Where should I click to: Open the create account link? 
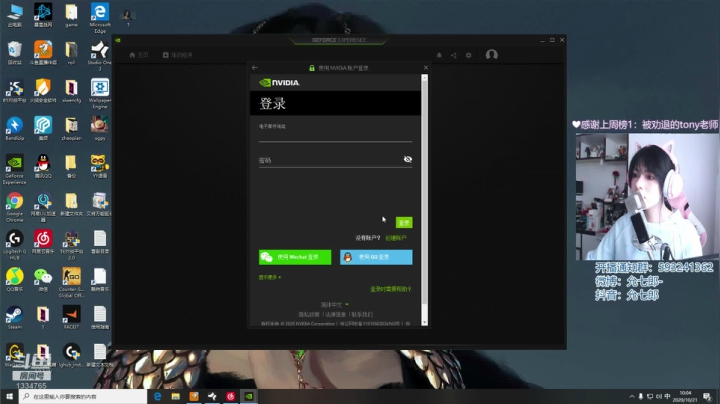click(395, 238)
